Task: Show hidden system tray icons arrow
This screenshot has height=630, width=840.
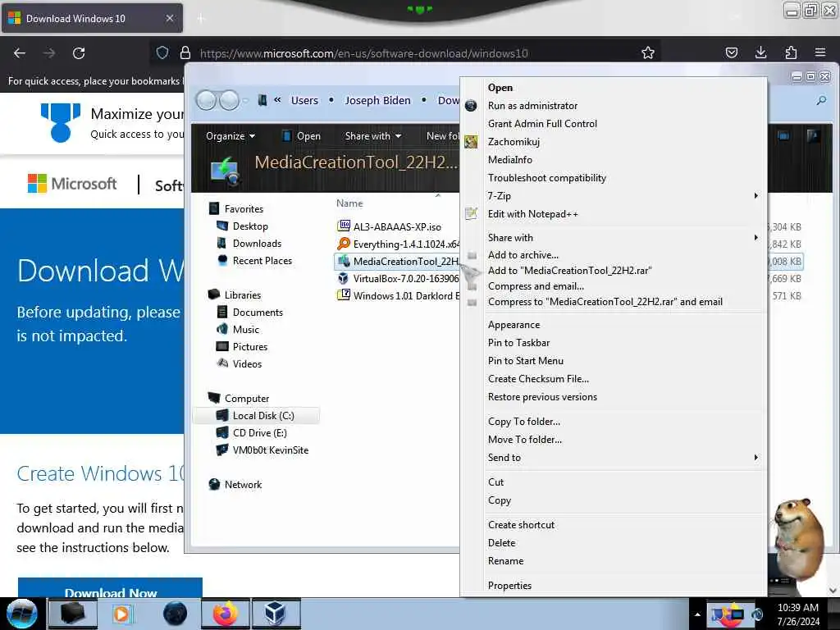Action: click(697, 614)
